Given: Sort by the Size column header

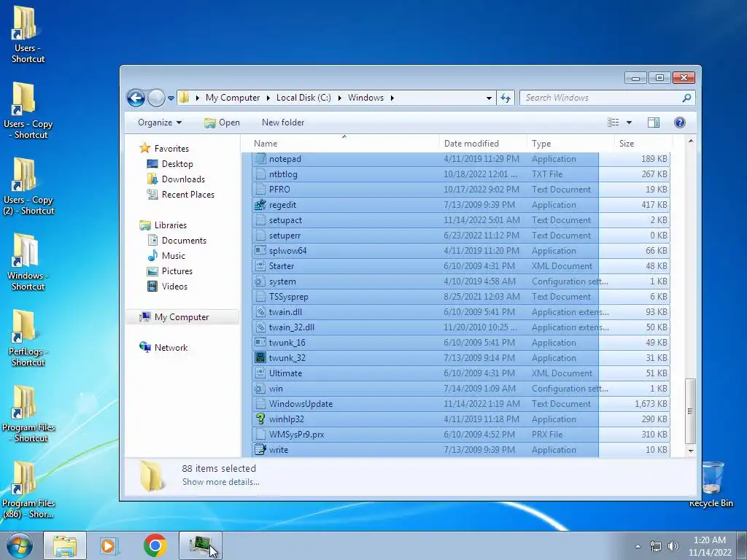Looking at the screenshot, I should 643,144.
